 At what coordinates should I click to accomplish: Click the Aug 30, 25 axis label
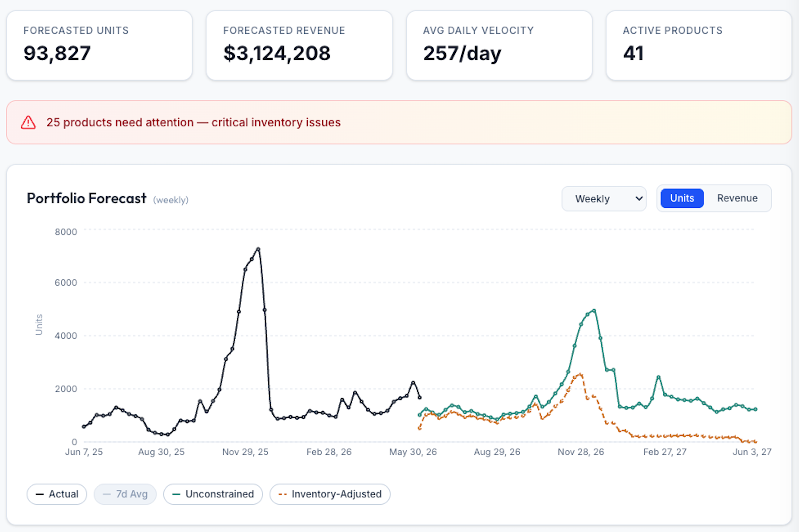(161, 452)
